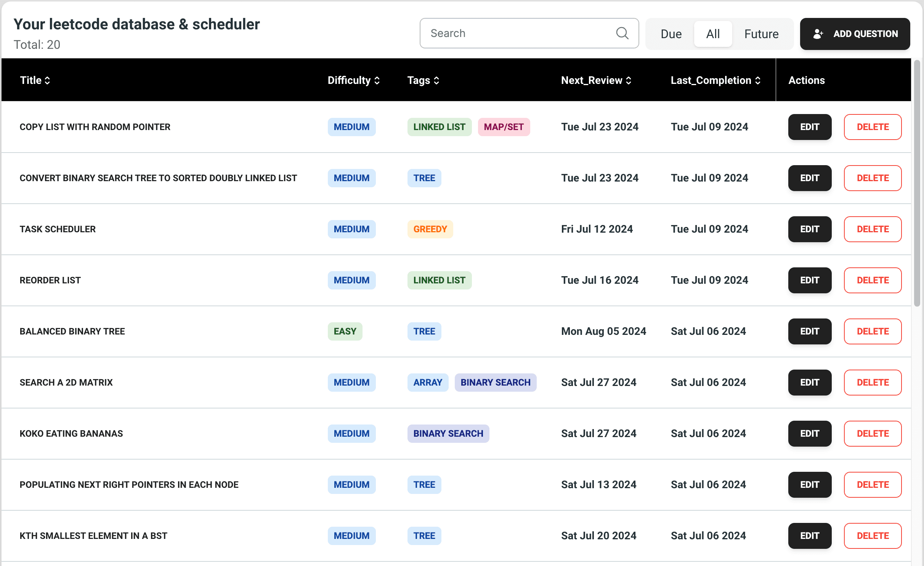Switch filter to Due questions
The image size is (924, 566).
pos(671,34)
